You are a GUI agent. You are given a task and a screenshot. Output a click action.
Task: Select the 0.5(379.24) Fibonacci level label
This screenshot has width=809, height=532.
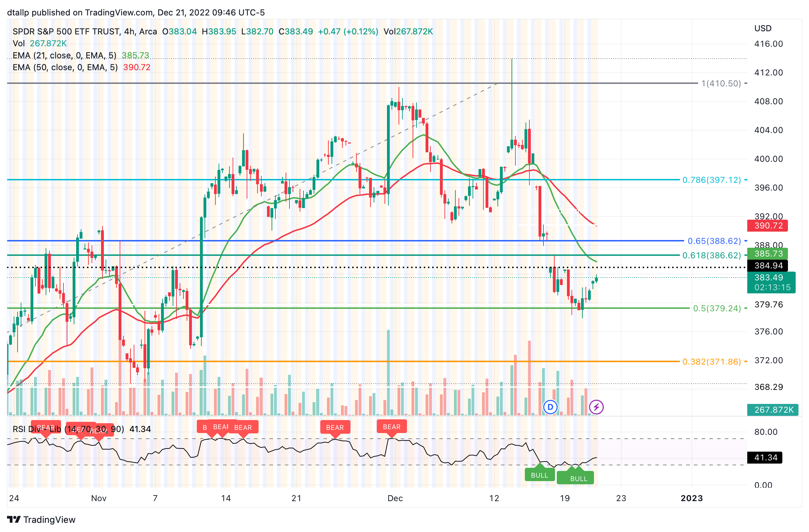(x=717, y=308)
